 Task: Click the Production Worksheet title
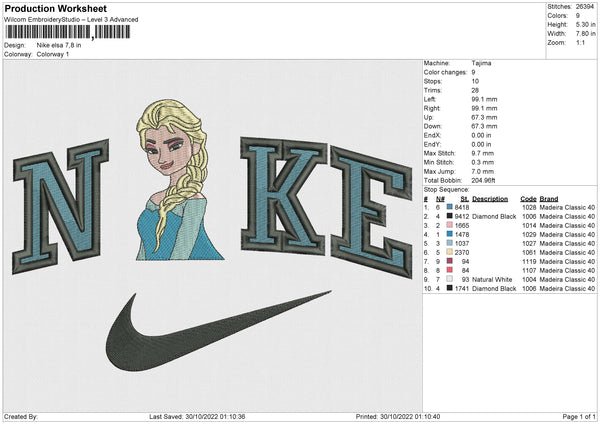(55, 8)
